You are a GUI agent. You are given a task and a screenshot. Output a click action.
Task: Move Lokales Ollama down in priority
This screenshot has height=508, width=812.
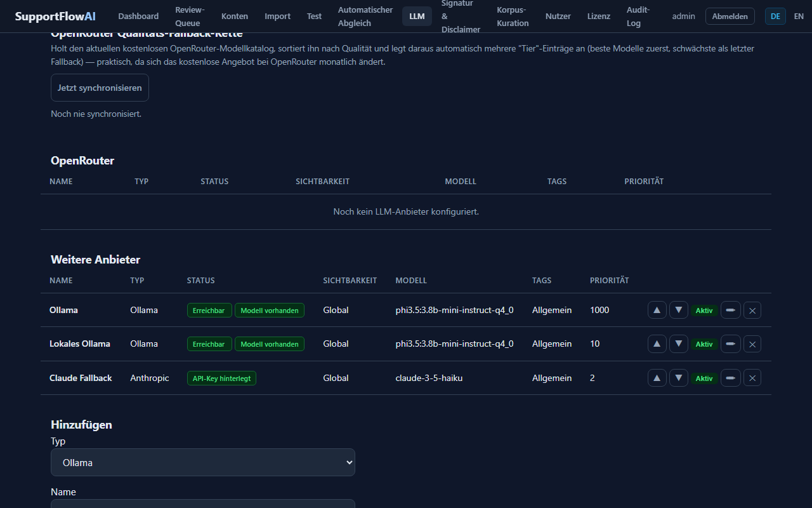tap(679, 344)
